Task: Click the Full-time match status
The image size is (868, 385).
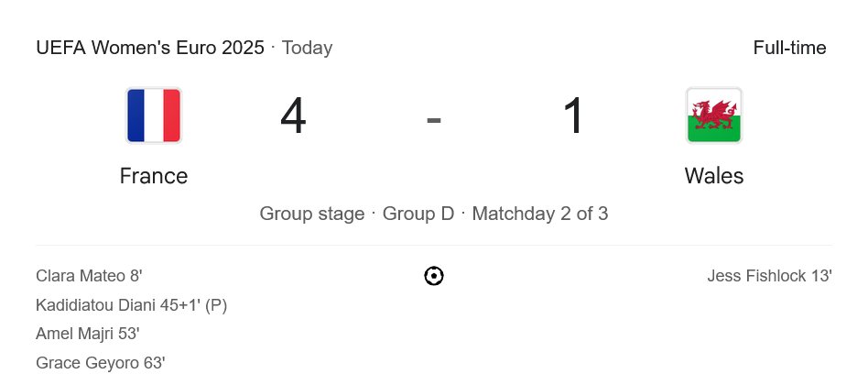Action: coord(789,48)
